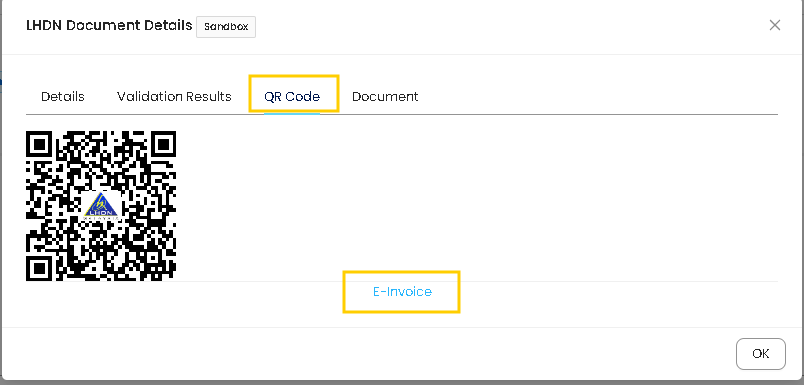Image resolution: width=804 pixels, height=385 pixels.
Task: Click the top-left finder square of QR code
Action: pyautogui.click(x=40, y=145)
